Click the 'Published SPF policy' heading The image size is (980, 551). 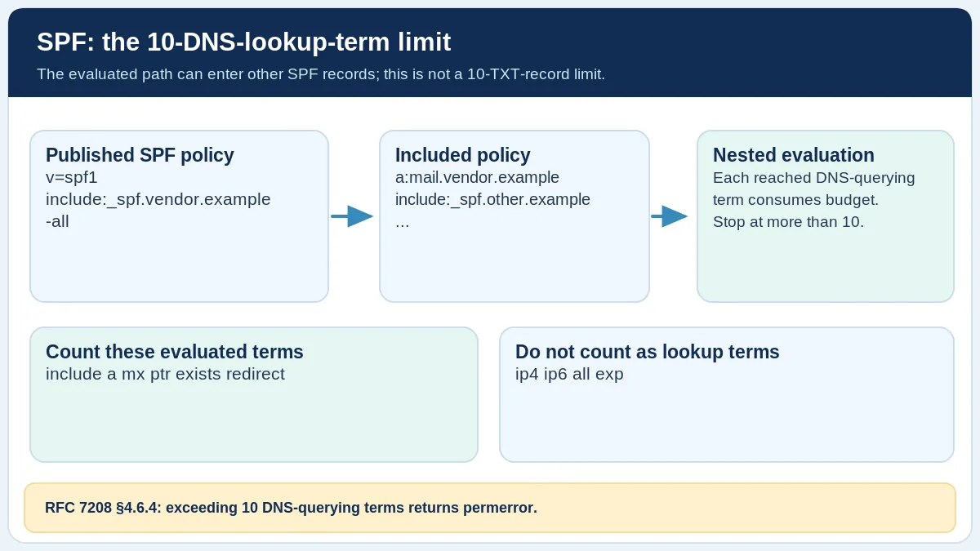click(x=140, y=155)
